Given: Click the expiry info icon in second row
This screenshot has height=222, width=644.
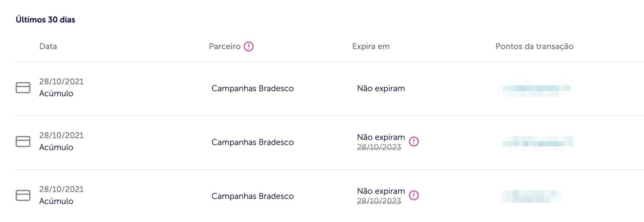Looking at the screenshot, I should click(x=414, y=141).
